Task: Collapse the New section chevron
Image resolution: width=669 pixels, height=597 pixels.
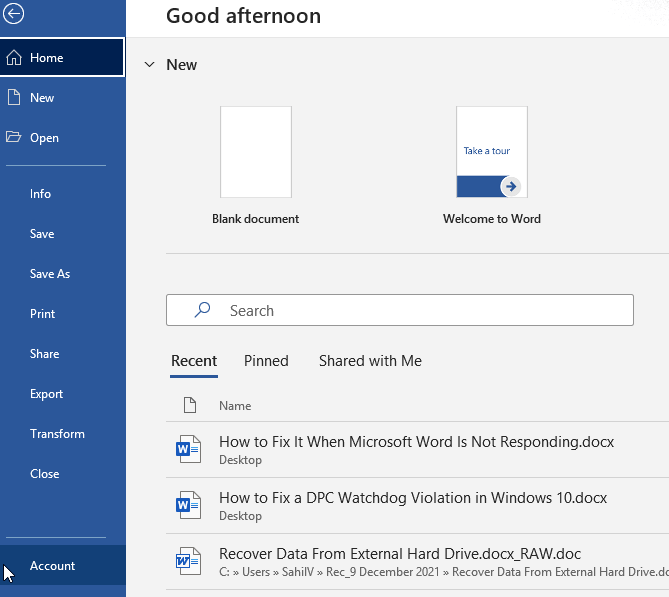Action: 149,64
